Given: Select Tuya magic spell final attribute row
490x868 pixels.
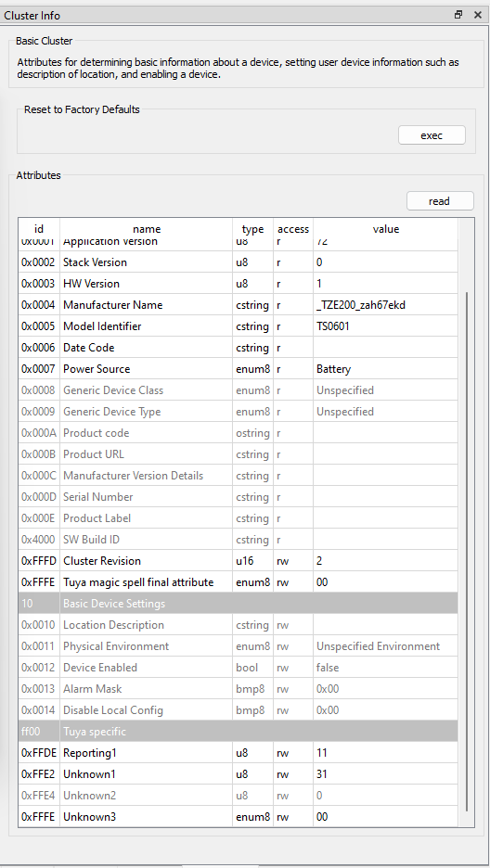Looking at the screenshot, I should coord(239,582).
